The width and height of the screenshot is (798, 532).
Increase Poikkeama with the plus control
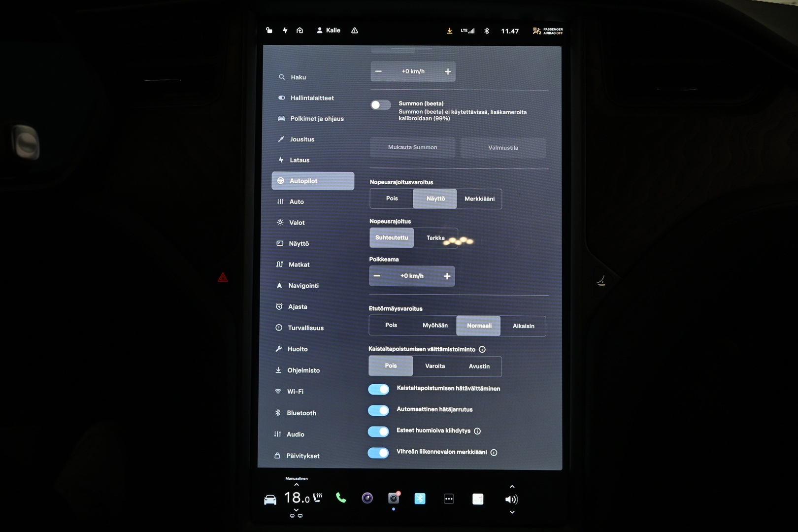447,276
